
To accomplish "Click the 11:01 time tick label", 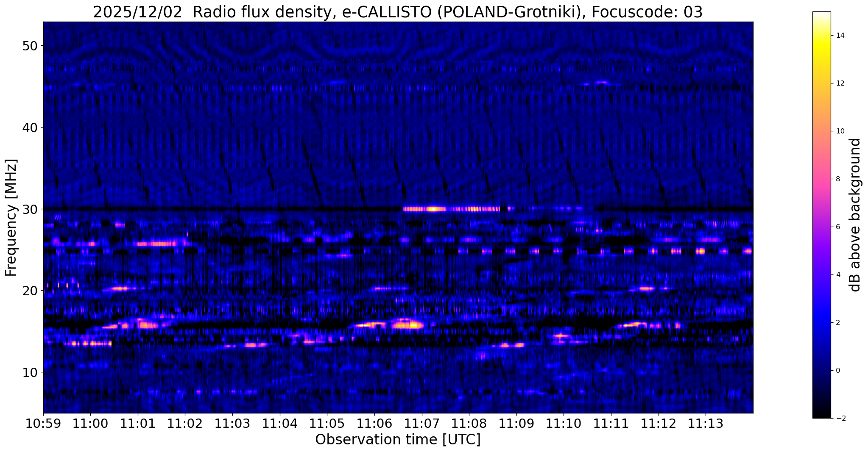I will pos(138,423).
